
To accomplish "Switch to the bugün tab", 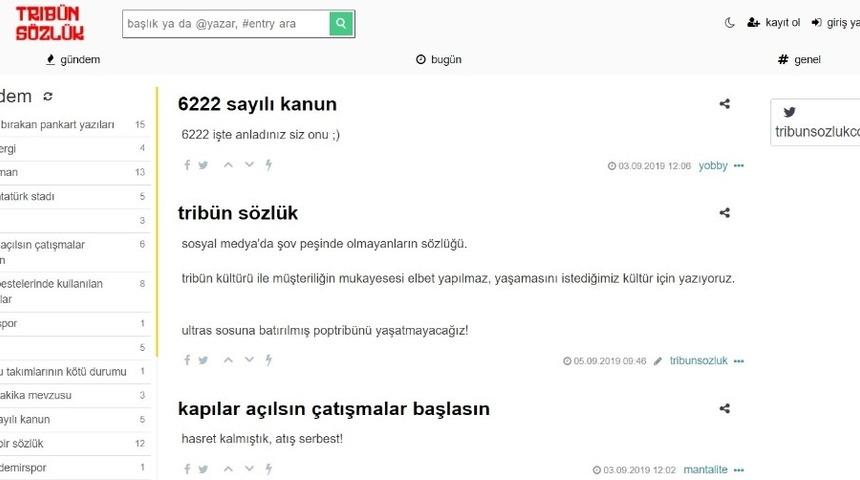I will click(438, 59).
